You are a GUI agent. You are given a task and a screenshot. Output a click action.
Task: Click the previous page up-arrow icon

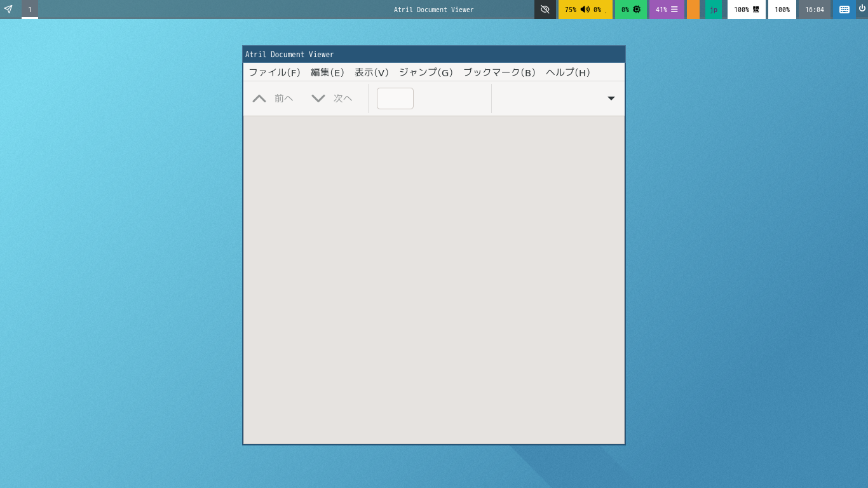[259, 98]
